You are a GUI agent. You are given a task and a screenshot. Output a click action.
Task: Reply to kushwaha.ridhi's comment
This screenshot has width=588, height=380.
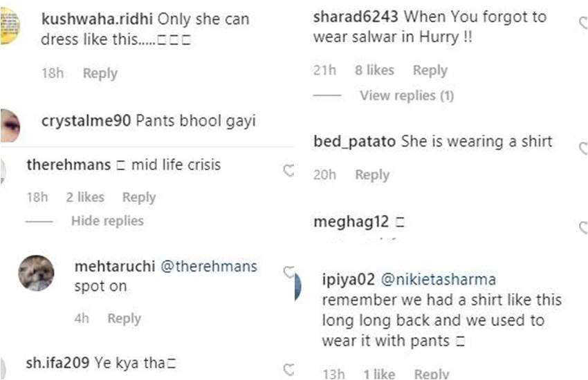(100, 73)
